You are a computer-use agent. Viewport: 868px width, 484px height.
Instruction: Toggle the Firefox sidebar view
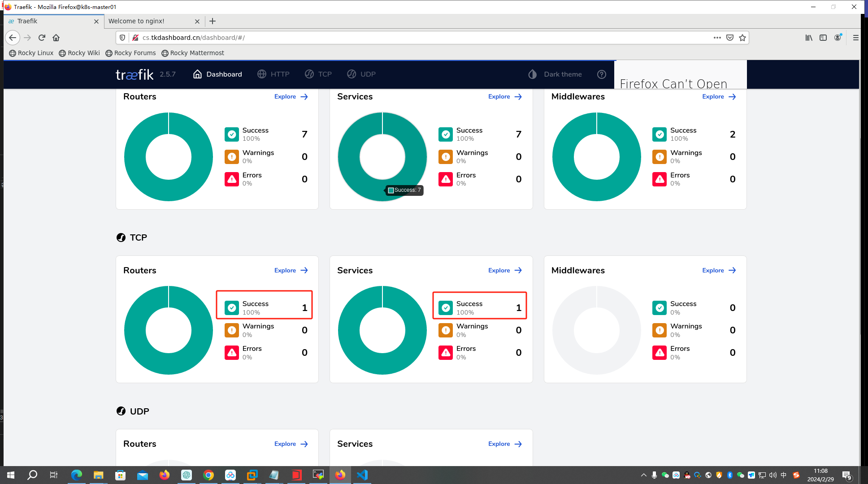click(823, 38)
